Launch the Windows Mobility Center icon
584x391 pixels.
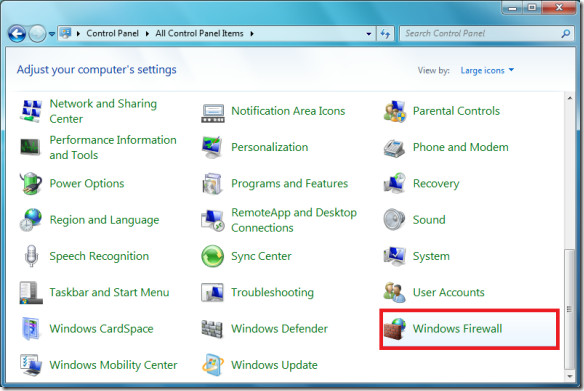point(31,365)
